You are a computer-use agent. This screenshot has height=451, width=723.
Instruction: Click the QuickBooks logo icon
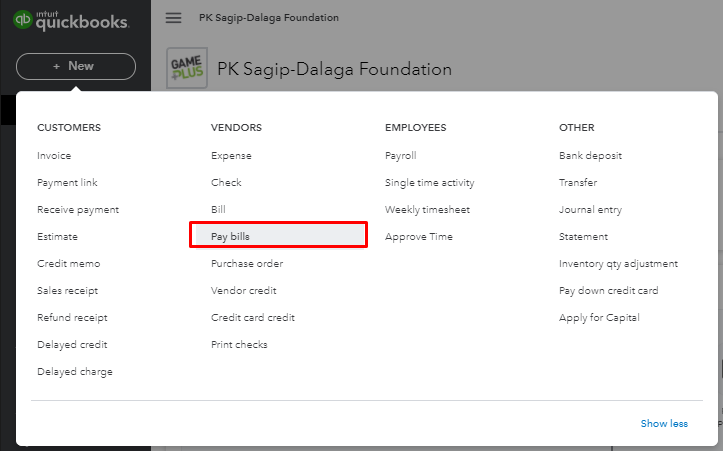point(23,21)
